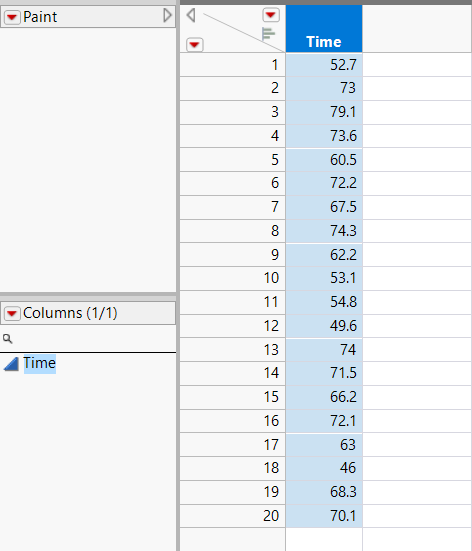Expand the Paint table panel disclosure arrow

(167, 15)
